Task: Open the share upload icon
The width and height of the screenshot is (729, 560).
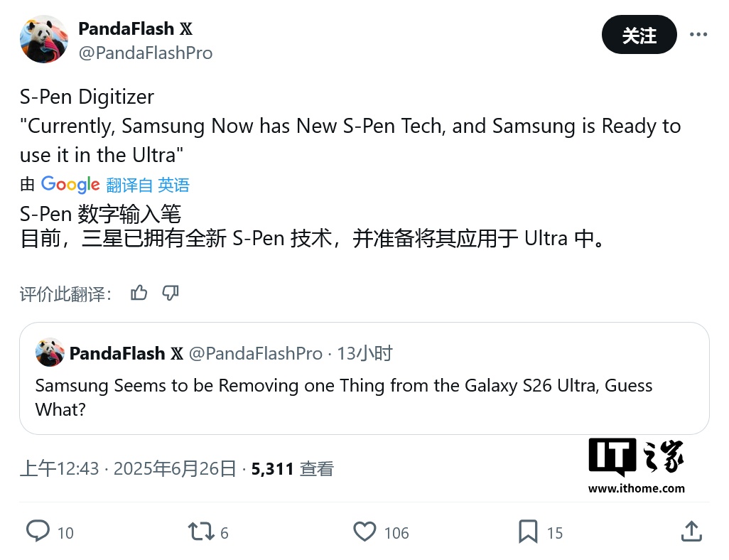Action: [x=691, y=531]
